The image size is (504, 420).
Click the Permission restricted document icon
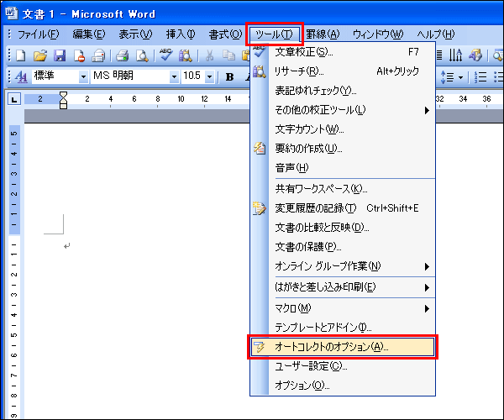[x=79, y=55]
